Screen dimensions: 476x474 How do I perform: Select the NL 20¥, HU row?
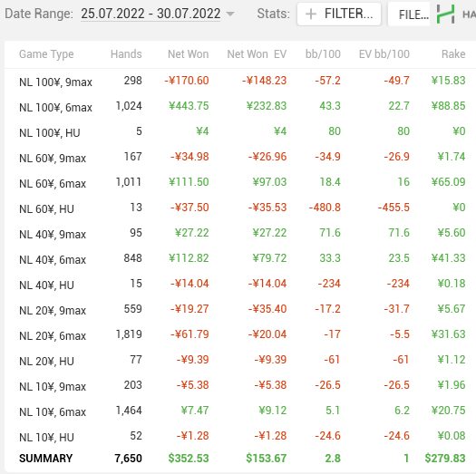[240, 360]
